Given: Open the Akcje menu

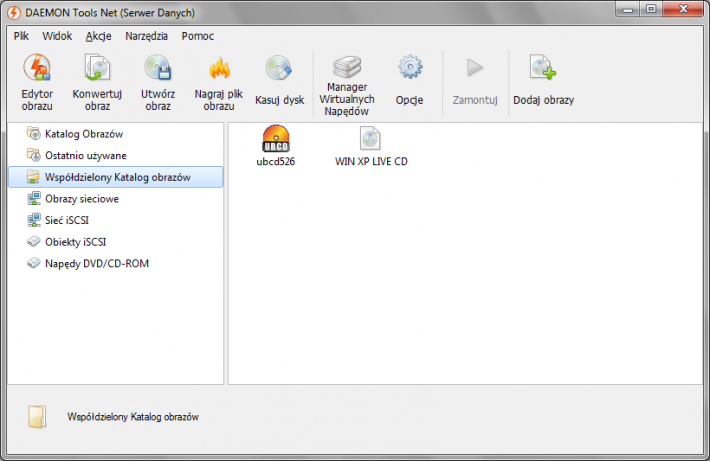Looking at the screenshot, I should pos(98,36).
